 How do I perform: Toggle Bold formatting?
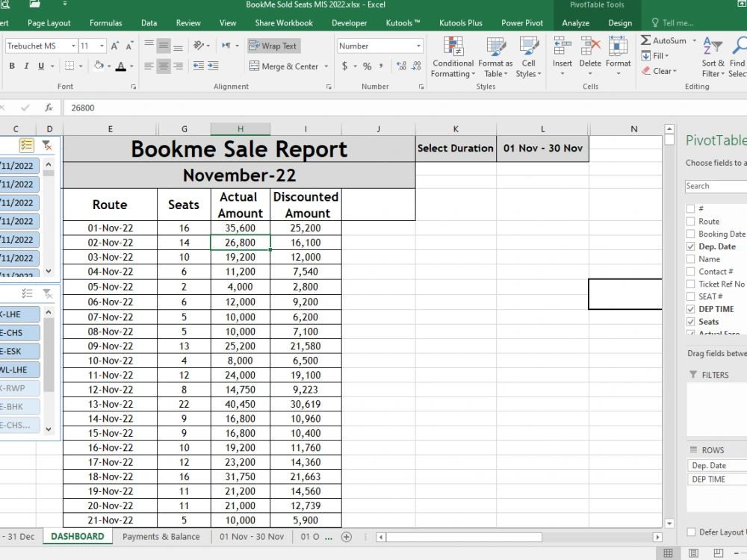coord(12,66)
